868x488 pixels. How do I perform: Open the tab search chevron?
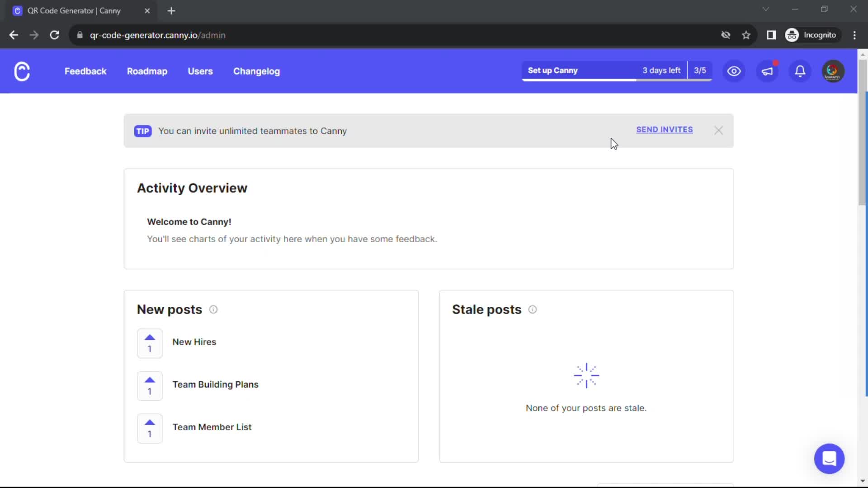pyautogui.click(x=766, y=9)
